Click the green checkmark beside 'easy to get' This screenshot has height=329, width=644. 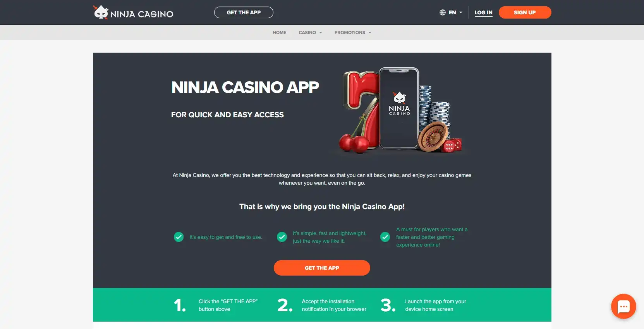(x=179, y=237)
